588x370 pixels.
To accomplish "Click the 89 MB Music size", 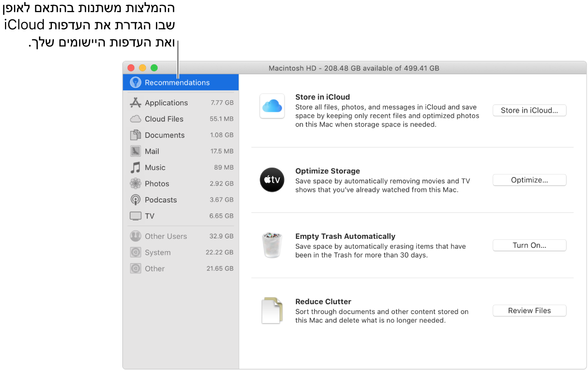I will click(224, 168).
